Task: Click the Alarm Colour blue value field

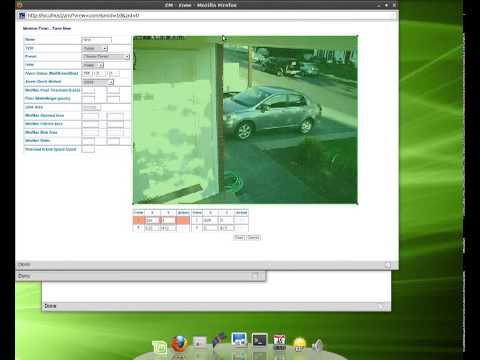Action: pyautogui.click(x=113, y=73)
